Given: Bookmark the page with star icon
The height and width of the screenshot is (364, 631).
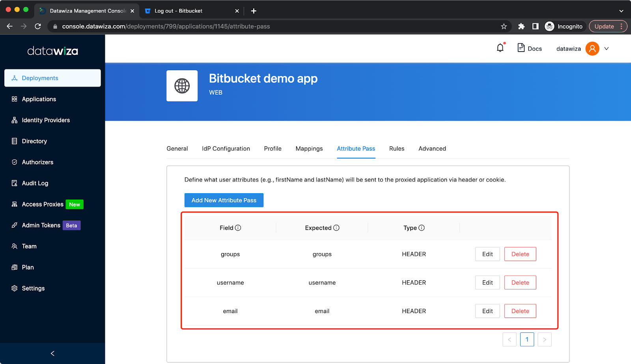Looking at the screenshot, I should pyautogui.click(x=504, y=26).
